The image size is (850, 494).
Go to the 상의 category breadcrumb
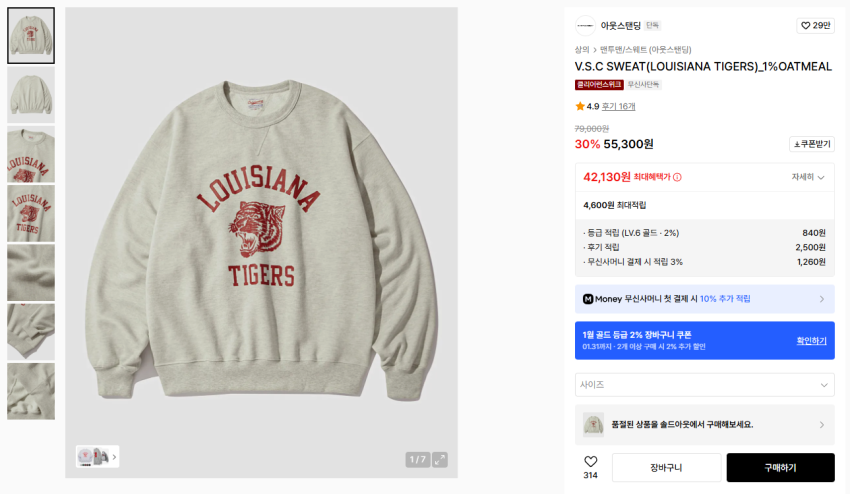pyautogui.click(x=582, y=49)
